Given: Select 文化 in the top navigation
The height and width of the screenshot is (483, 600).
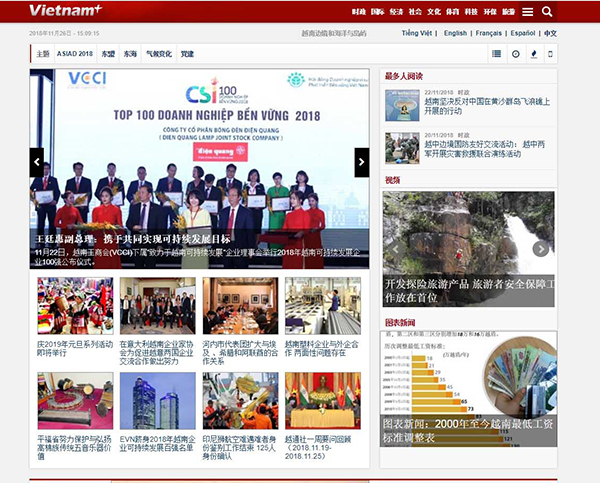Looking at the screenshot, I should (x=433, y=12).
